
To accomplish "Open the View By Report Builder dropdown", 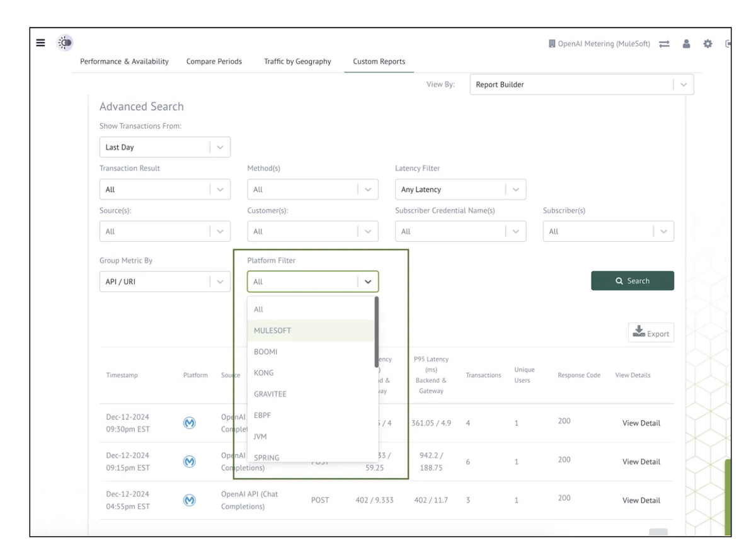I will point(581,84).
